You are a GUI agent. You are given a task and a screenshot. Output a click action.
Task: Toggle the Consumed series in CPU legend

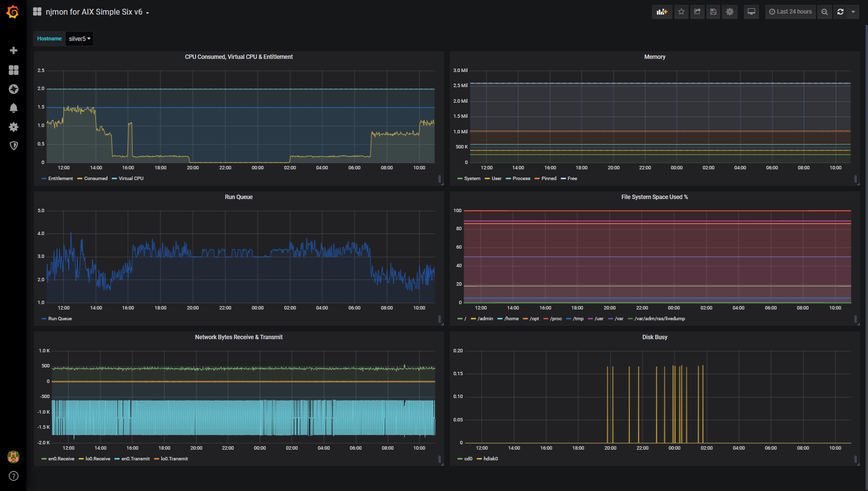coord(95,179)
